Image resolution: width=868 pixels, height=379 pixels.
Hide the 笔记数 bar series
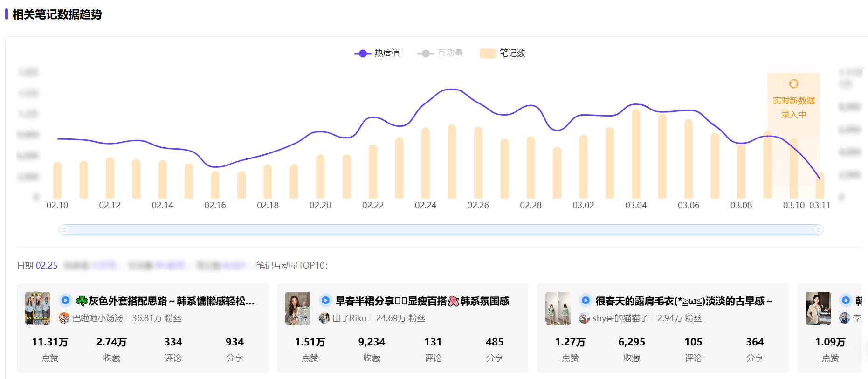503,53
